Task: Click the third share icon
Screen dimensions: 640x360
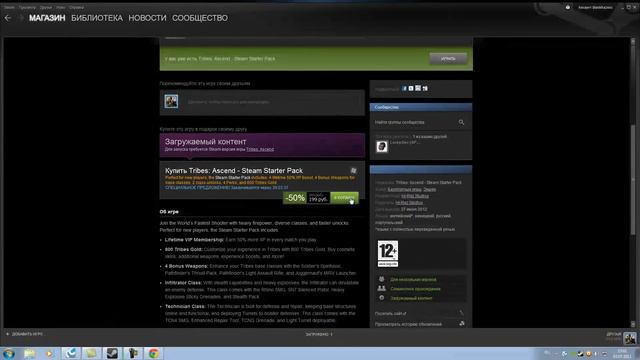Action: 418,88
